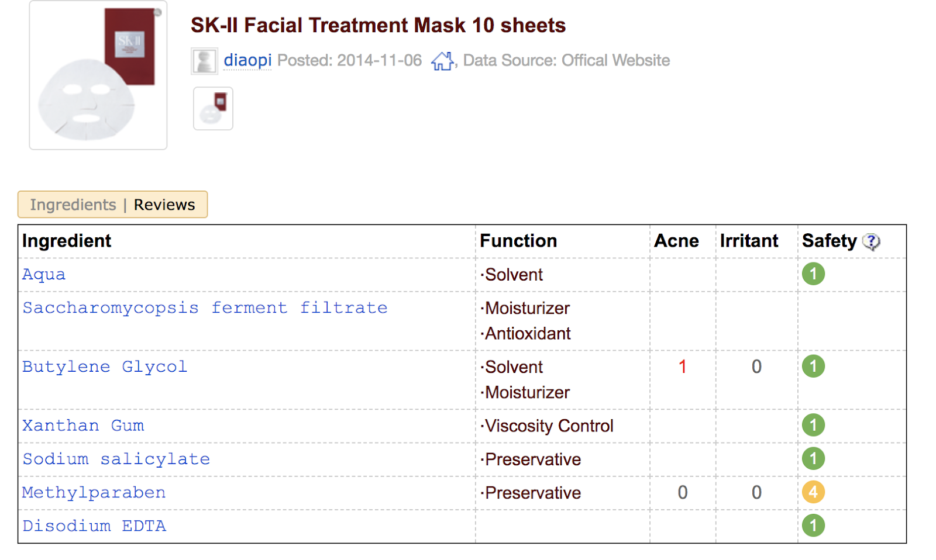This screenshot has width=936, height=560.
Task: Click the Safety help question mark icon
Action: (x=871, y=241)
